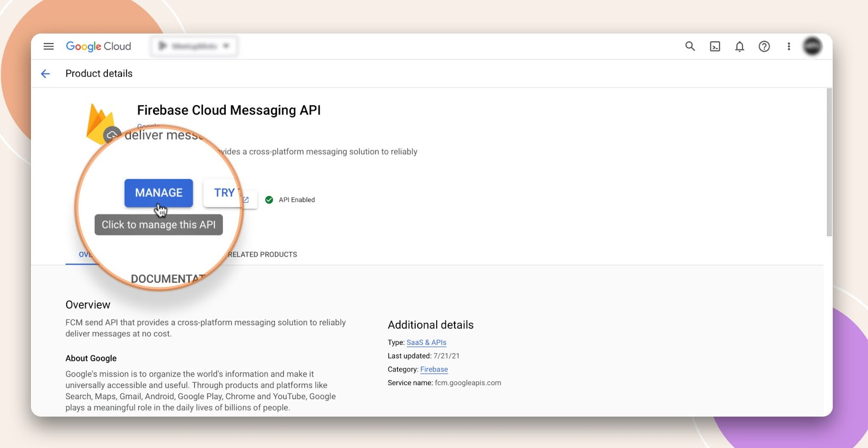
Task: Click the page vertical scrollbar
Action: 829,163
